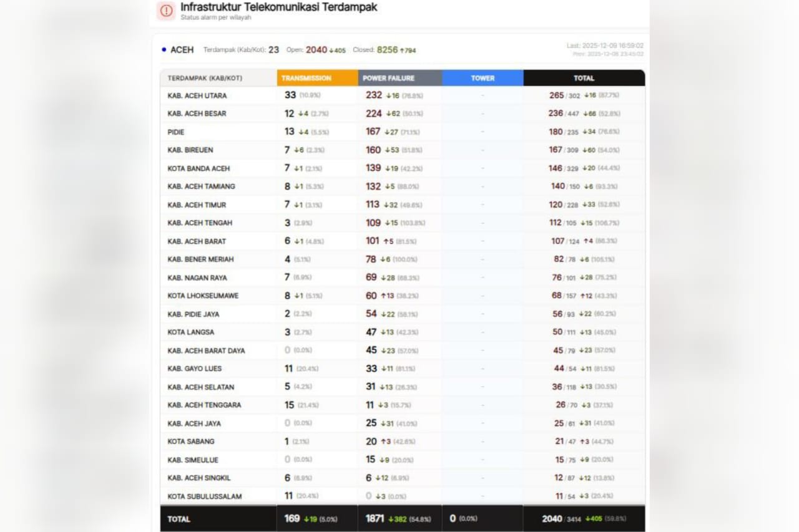Click the blue dot next to ACEH

tap(164, 49)
